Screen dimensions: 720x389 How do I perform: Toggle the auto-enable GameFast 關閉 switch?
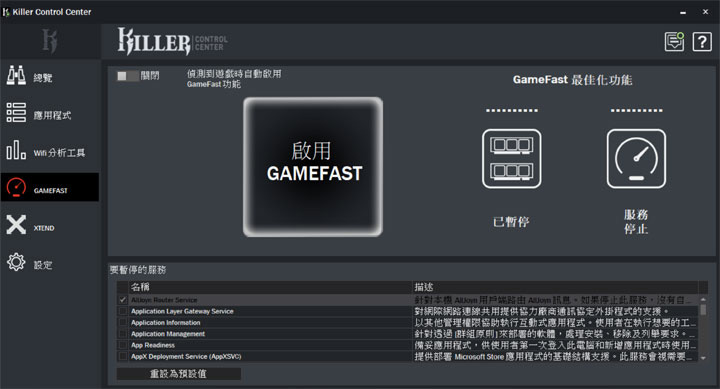[127, 76]
